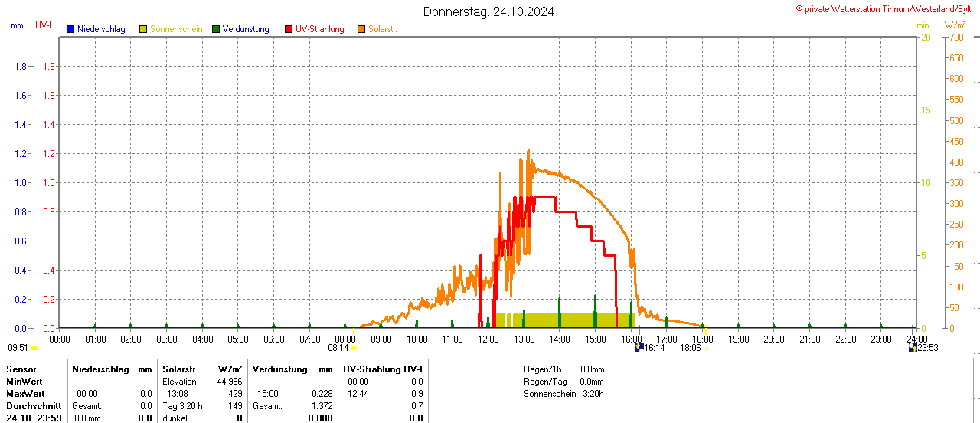Image resolution: width=980 pixels, height=423 pixels.
Task: Click the sun icon beside 09:51
Action: pyautogui.click(x=34, y=348)
